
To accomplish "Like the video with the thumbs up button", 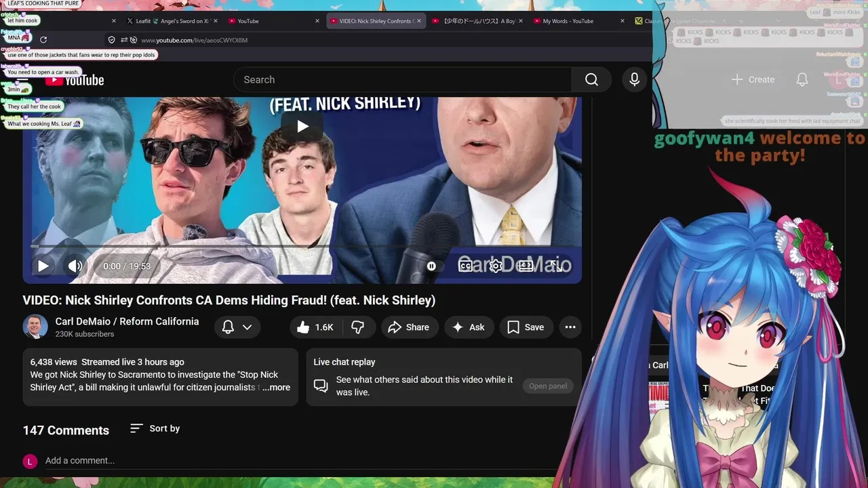I will 315,327.
